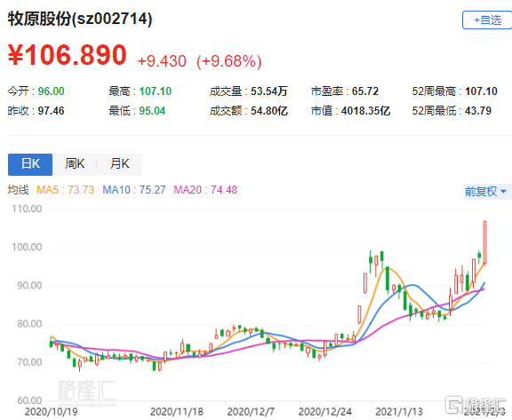Select the 2020/11/18 date axis label
The width and height of the screenshot is (512, 420).
coord(177,411)
